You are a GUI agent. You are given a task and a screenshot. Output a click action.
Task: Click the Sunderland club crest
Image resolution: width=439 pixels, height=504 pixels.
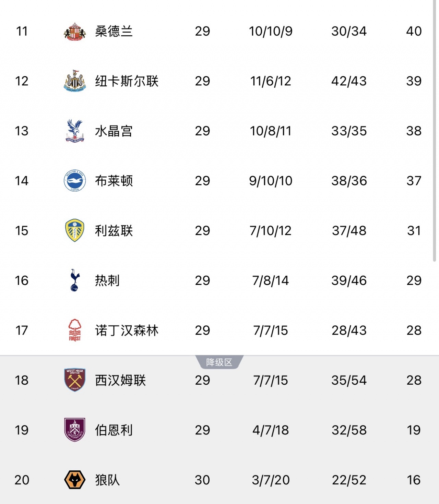point(74,32)
